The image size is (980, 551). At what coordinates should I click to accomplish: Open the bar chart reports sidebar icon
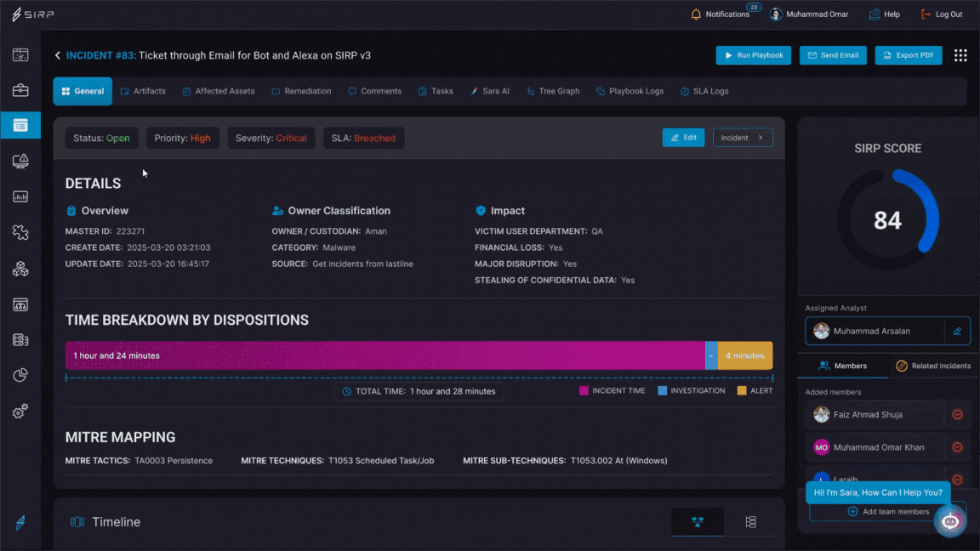20,196
